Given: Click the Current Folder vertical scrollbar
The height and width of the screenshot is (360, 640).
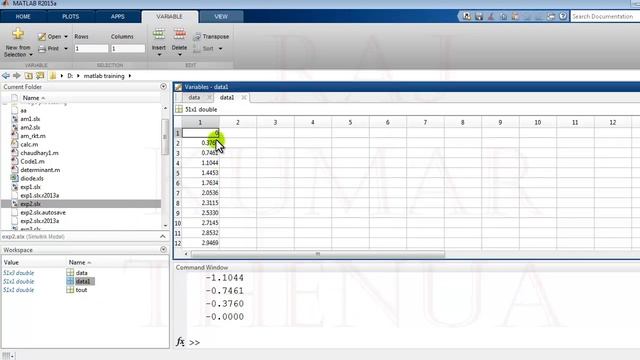Looking at the screenshot, I should (x=165, y=137).
